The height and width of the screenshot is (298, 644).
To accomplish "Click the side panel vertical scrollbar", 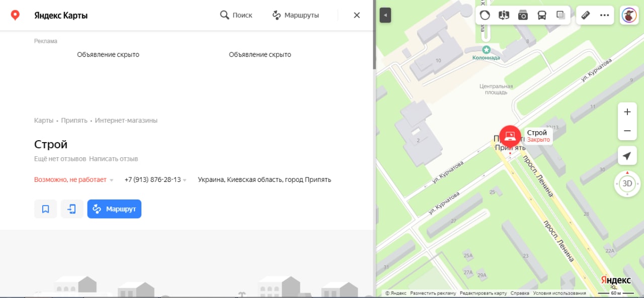I will [374, 35].
